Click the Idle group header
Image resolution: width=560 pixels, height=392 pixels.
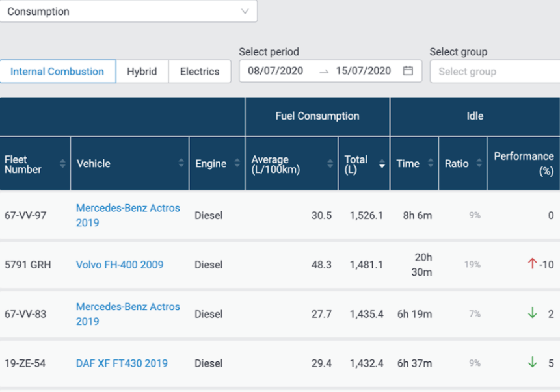[475, 116]
